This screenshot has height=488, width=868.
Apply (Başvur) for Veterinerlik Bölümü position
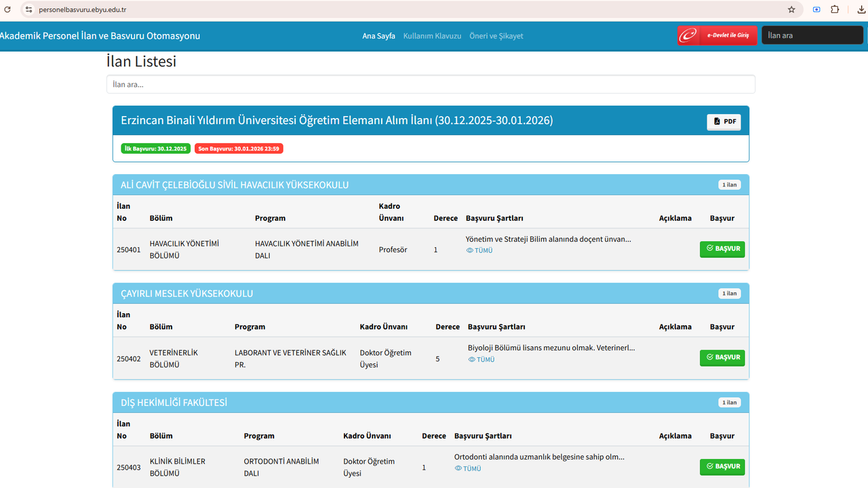722,357
